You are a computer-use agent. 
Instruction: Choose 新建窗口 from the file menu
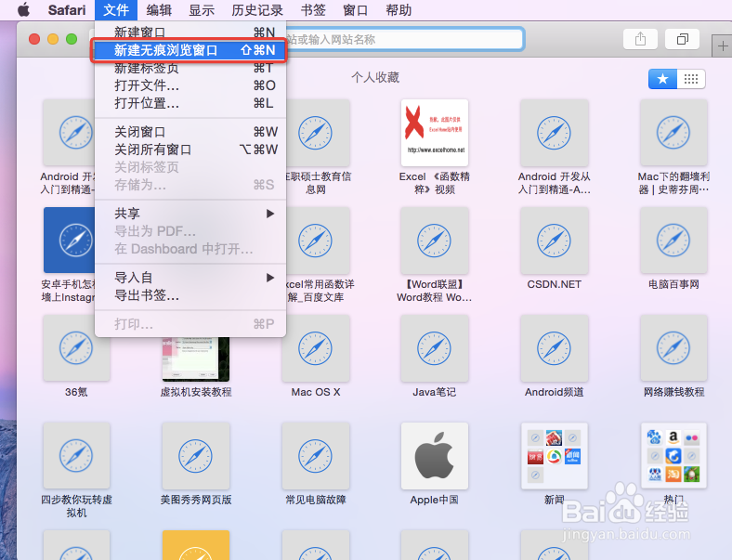tap(190, 33)
